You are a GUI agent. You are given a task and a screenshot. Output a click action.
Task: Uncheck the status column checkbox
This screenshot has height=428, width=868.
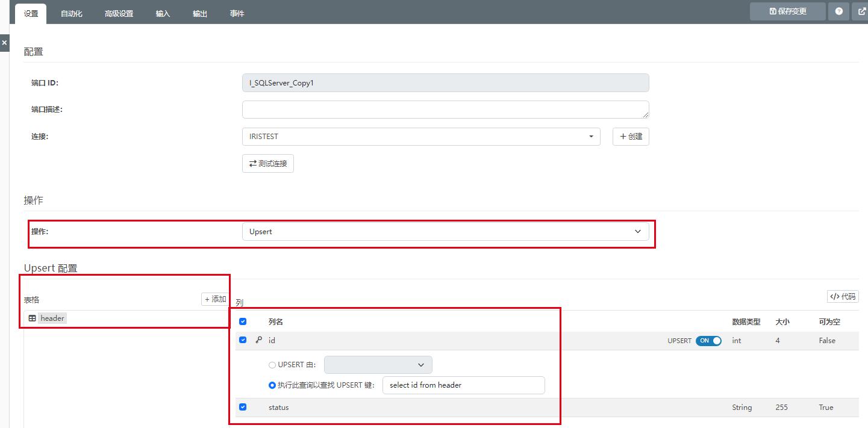(243, 407)
